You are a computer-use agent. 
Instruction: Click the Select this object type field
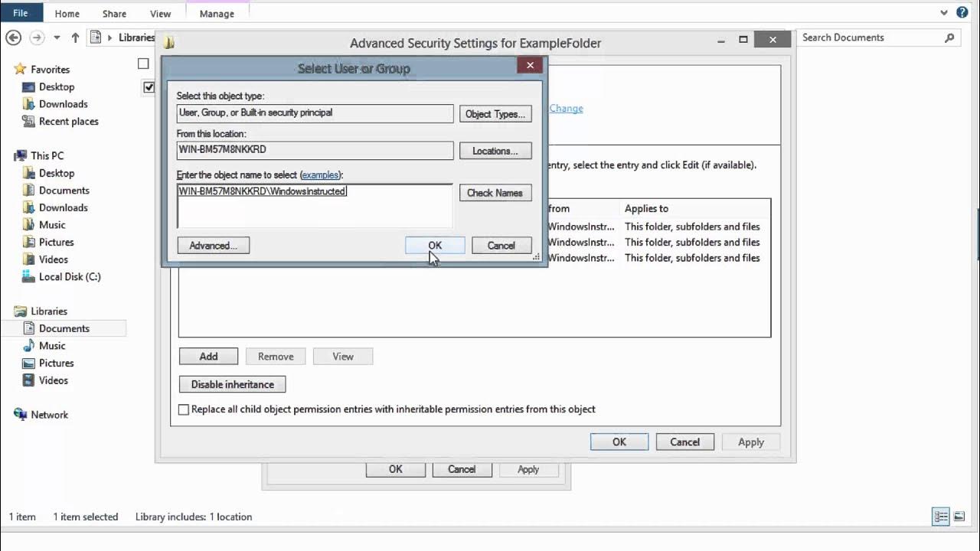click(315, 113)
